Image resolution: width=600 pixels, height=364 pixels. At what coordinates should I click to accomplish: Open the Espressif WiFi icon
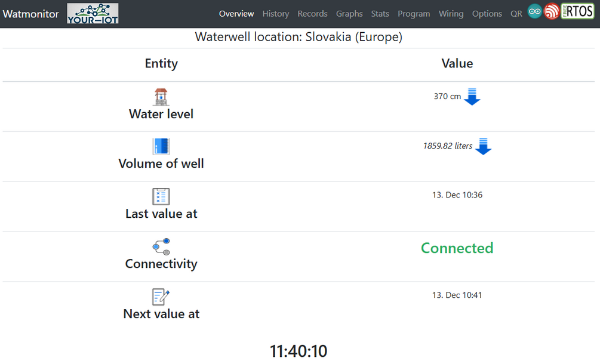[x=551, y=11]
